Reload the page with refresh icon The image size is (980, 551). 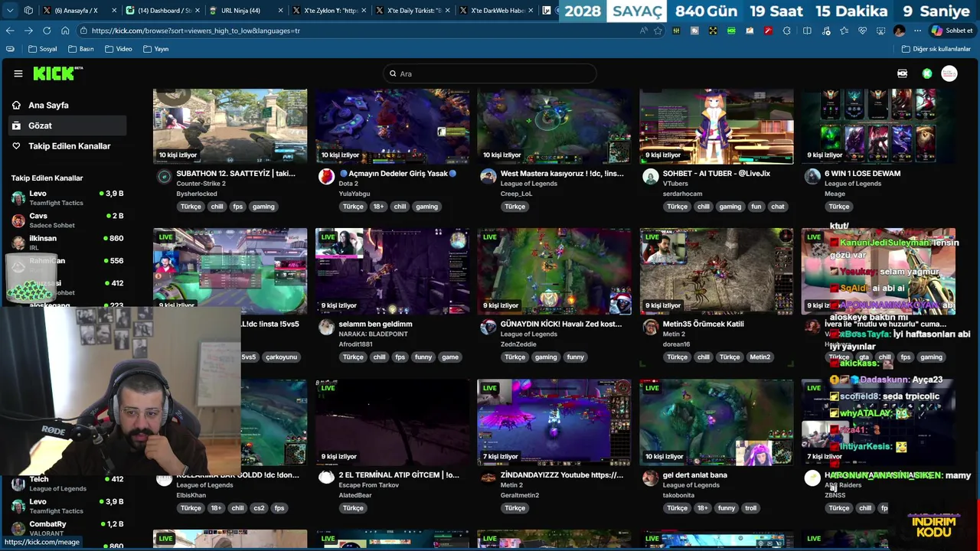tap(47, 31)
